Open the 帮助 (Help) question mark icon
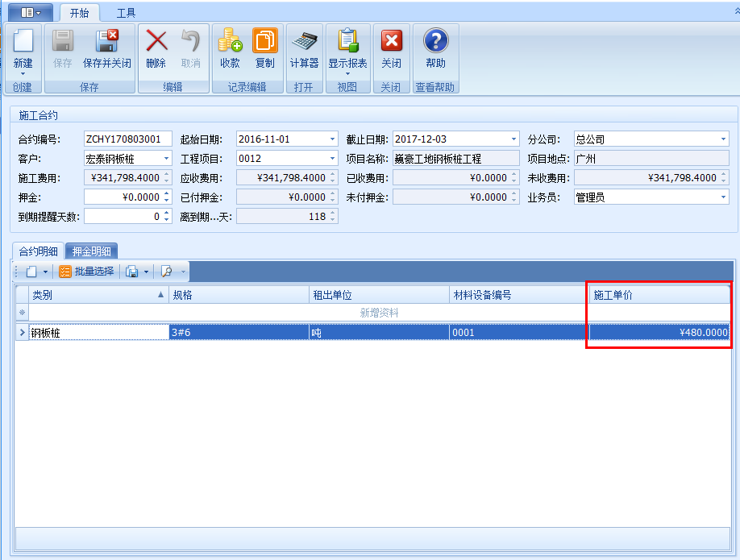The image size is (740, 560). click(x=435, y=40)
